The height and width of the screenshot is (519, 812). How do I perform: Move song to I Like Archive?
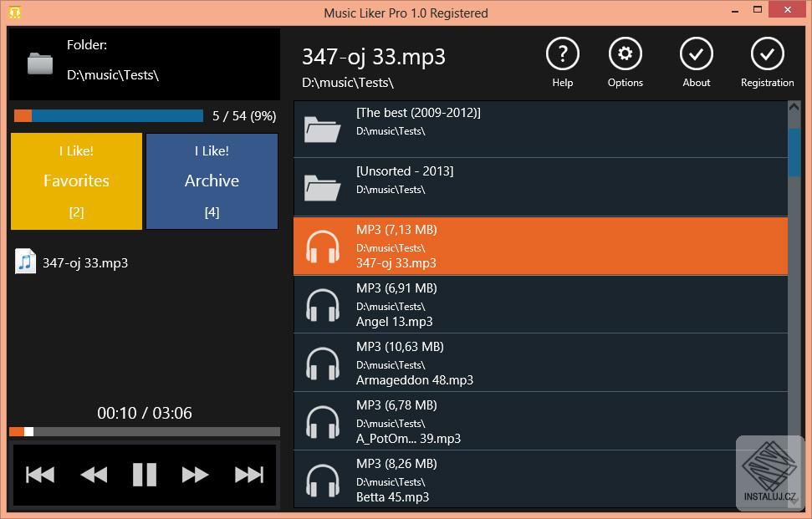tap(212, 181)
